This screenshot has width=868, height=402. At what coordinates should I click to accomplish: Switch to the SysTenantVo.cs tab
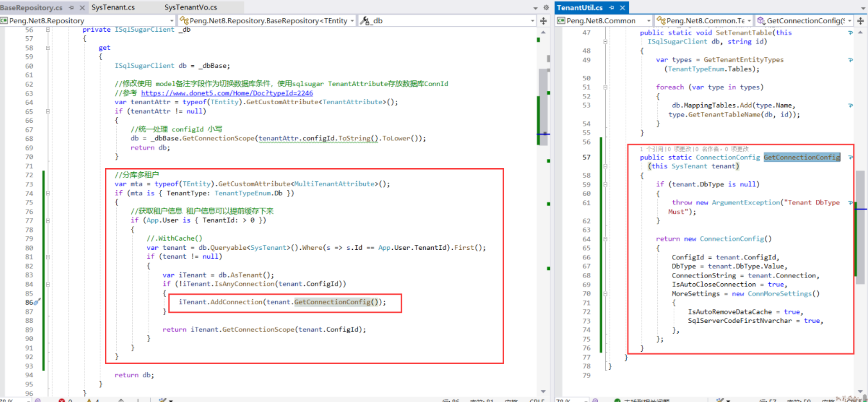coord(191,7)
